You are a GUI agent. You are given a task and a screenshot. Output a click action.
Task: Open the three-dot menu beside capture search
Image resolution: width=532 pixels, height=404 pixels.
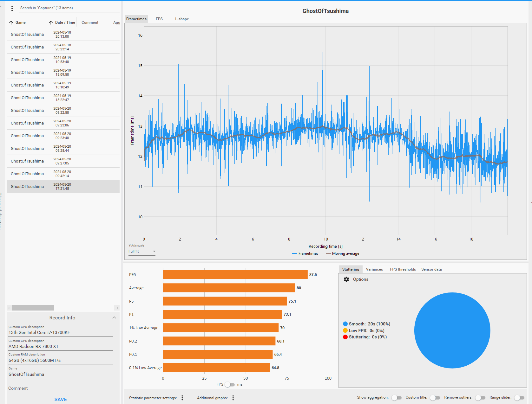12,9
